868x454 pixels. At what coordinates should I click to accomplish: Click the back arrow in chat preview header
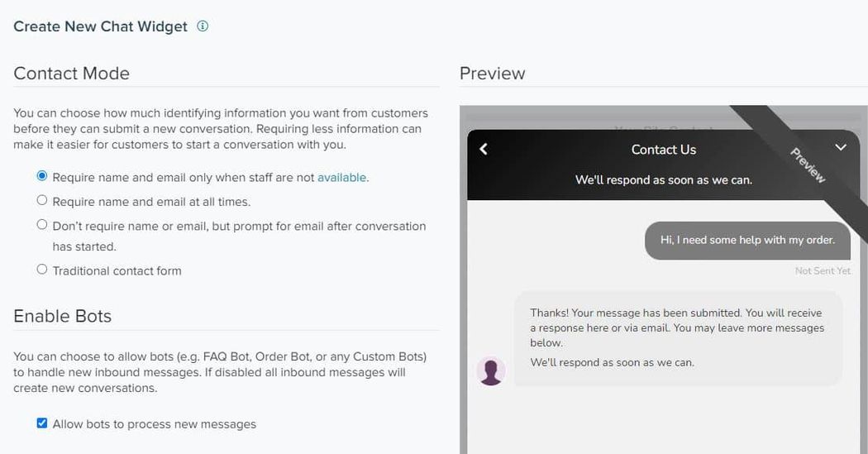tap(484, 149)
